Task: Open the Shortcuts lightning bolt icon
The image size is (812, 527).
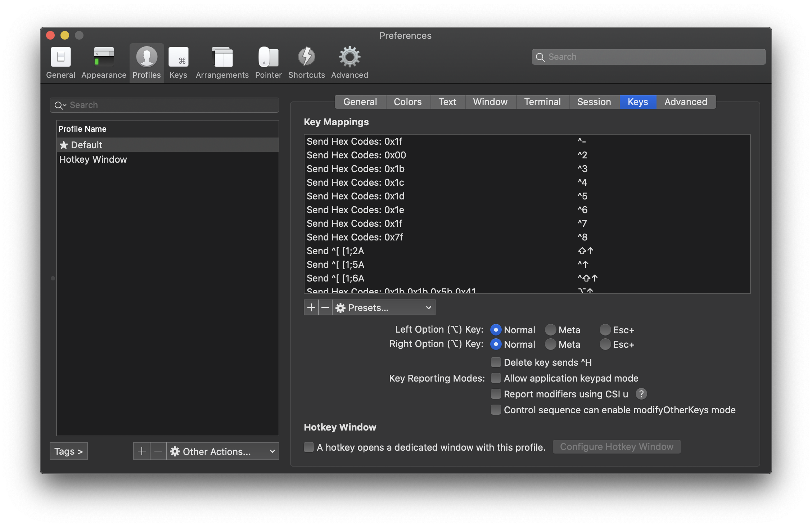Action: 306,58
